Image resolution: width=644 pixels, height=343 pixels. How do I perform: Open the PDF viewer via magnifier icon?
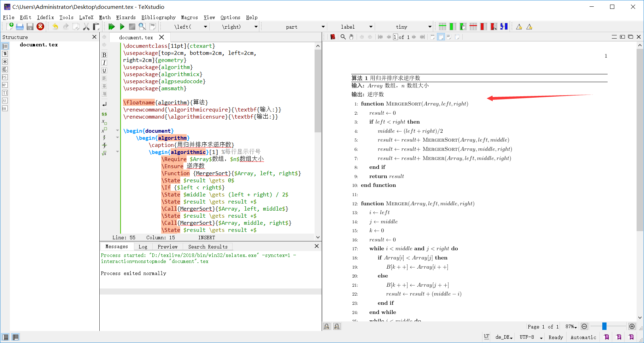click(142, 27)
